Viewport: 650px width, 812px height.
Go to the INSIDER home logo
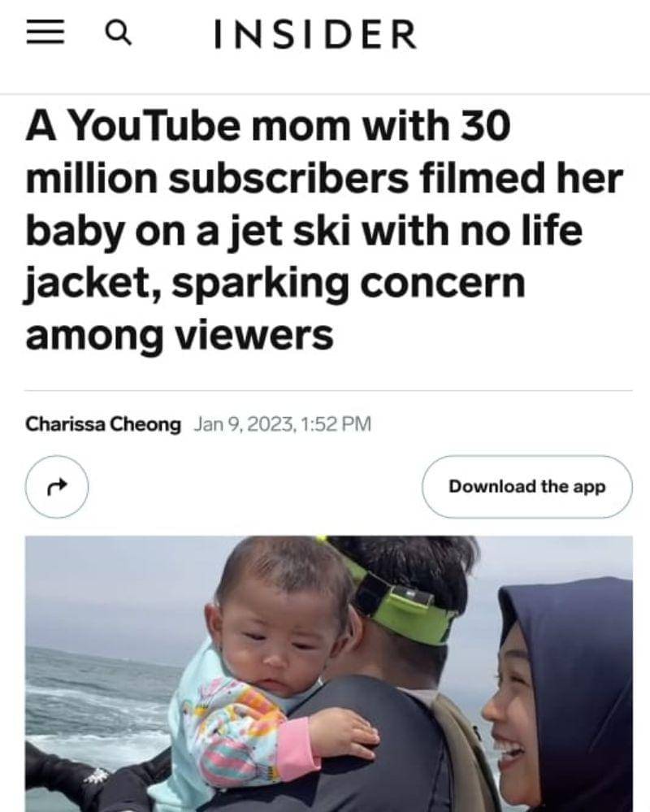[x=316, y=34]
